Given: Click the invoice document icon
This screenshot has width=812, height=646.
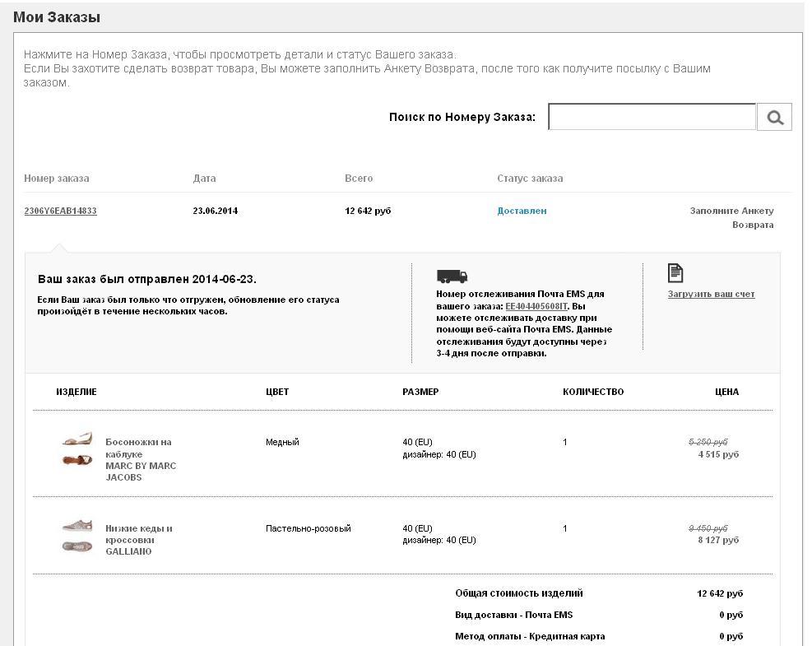Looking at the screenshot, I should tap(675, 273).
